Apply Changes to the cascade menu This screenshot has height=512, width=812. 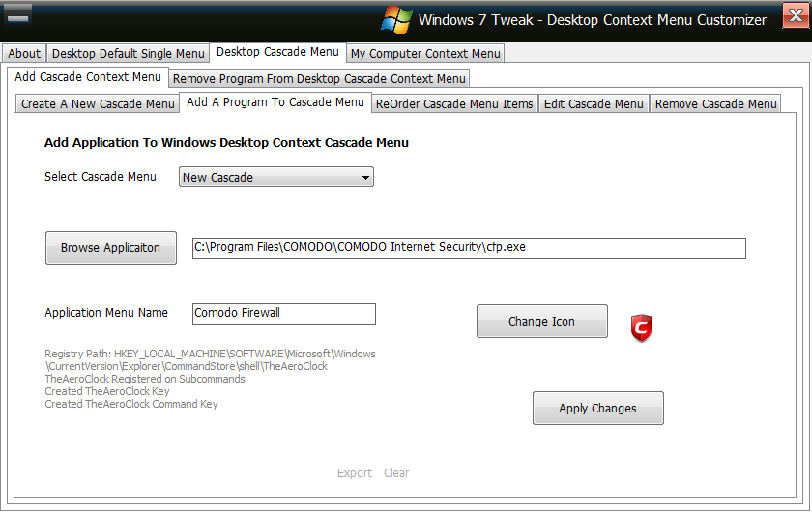pyautogui.click(x=598, y=409)
